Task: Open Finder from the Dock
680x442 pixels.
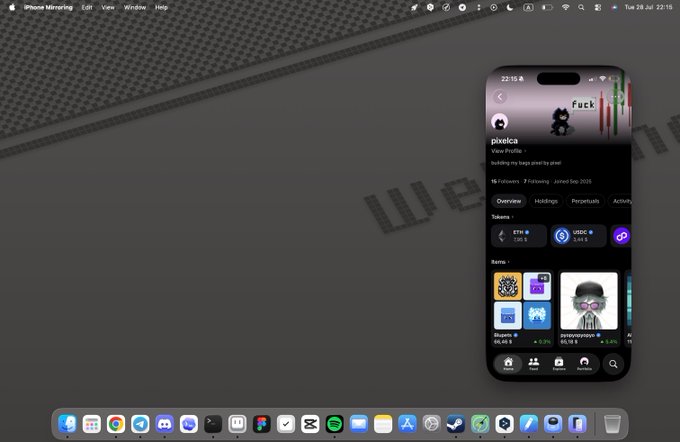Action: [x=68, y=424]
